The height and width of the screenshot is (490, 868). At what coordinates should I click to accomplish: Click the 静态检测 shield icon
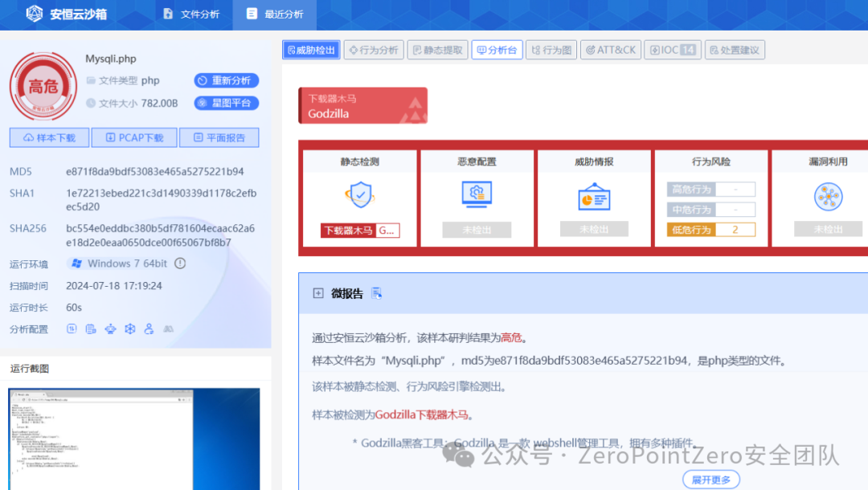(360, 194)
